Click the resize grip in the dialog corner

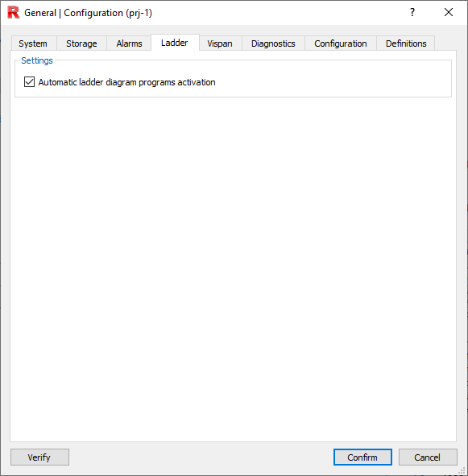(462, 470)
